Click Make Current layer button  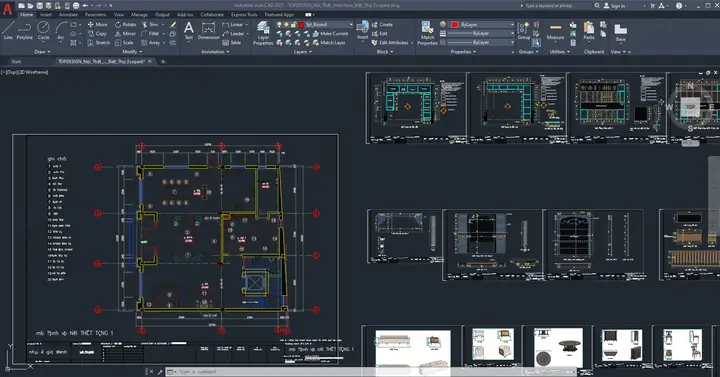click(x=331, y=34)
